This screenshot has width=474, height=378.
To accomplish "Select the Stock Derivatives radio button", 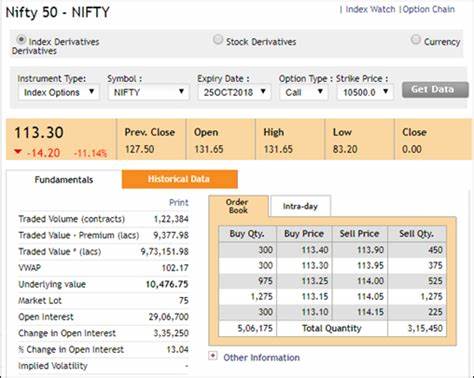I will tap(218, 40).
